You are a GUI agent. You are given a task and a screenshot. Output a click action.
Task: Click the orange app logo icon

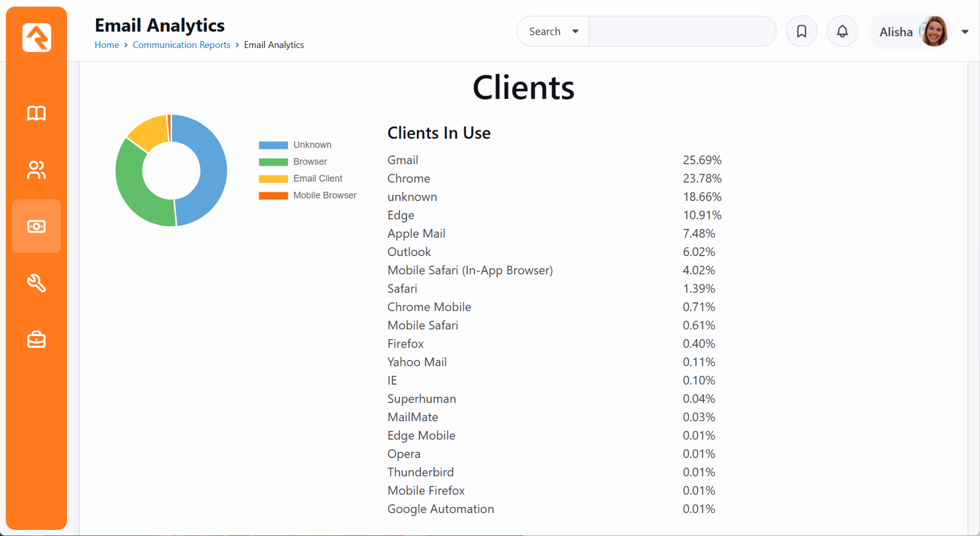click(36, 37)
